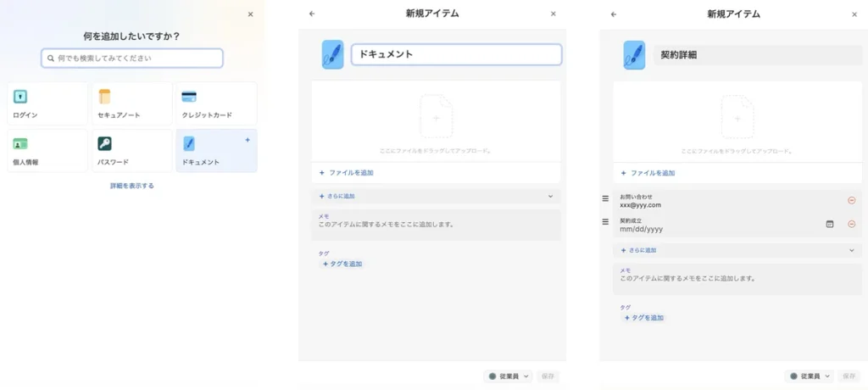The height and width of the screenshot is (390, 868).
Task: Click 詳細を表示する to show more types
Action: 132,185
